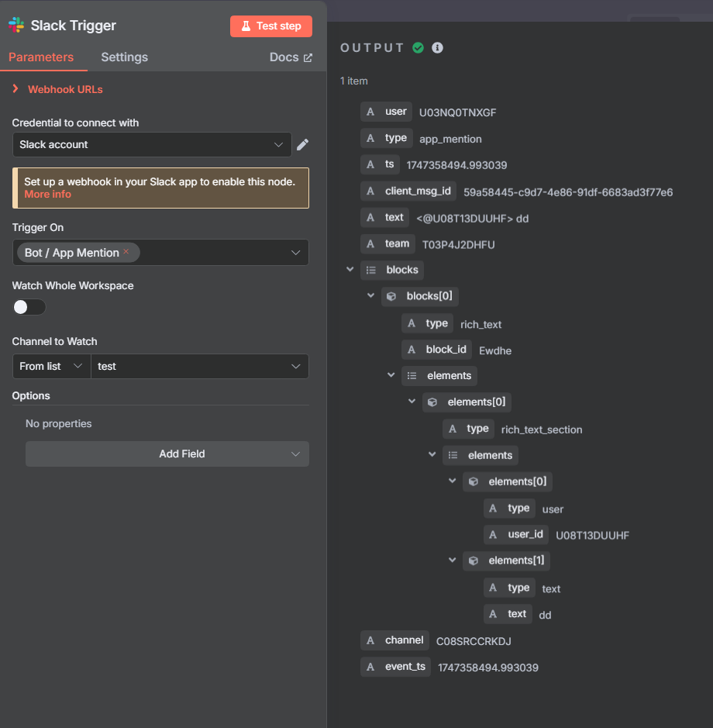Click the ts field pill
The height and width of the screenshot is (728, 713).
point(380,164)
